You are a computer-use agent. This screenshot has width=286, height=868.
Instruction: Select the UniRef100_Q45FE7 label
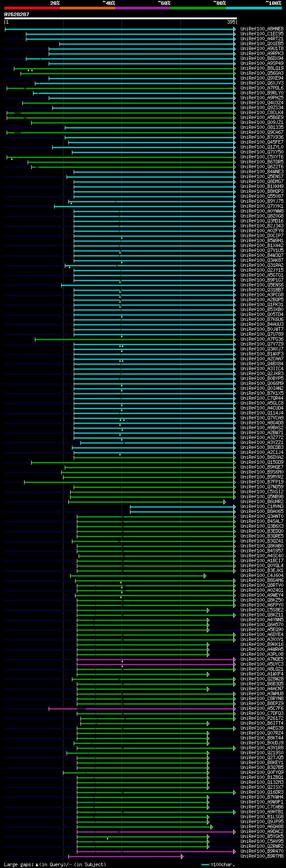click(262, 142)
